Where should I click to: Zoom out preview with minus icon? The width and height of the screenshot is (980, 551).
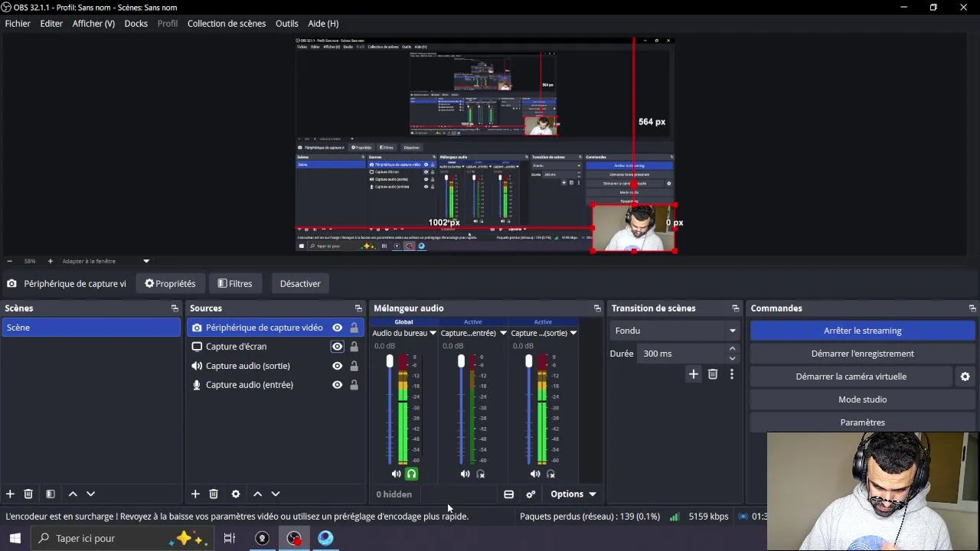pos(9,261)
